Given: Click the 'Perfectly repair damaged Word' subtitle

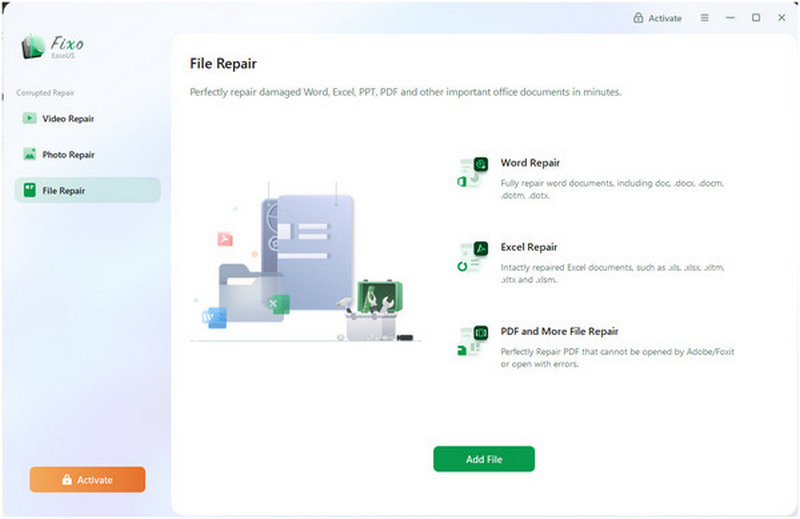Looking at the screenshot, I should tap(405, 92).
